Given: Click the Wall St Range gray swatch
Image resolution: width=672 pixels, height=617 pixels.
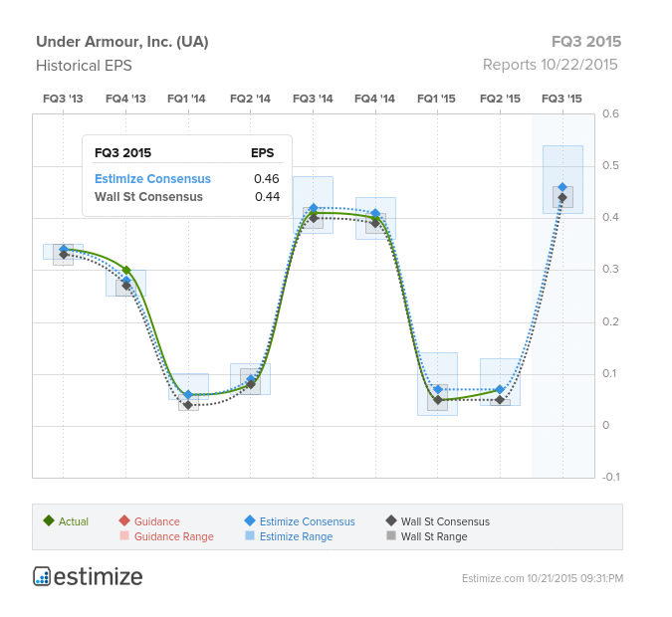Looking at the screenshot, I should (x=391, y=535).
